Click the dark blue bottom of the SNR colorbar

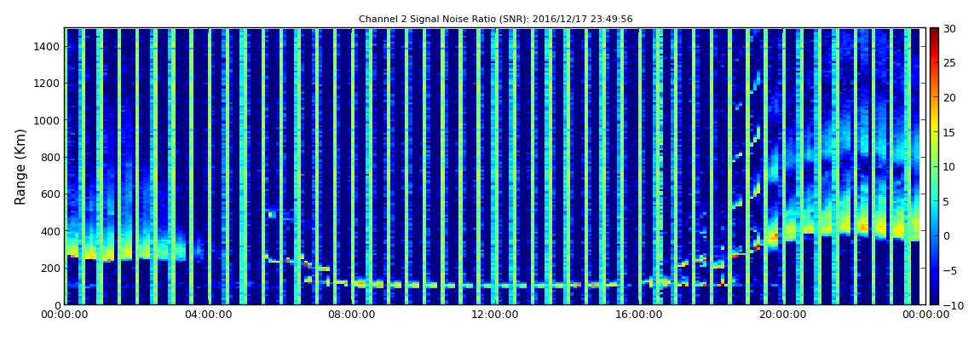coord(934,299)
